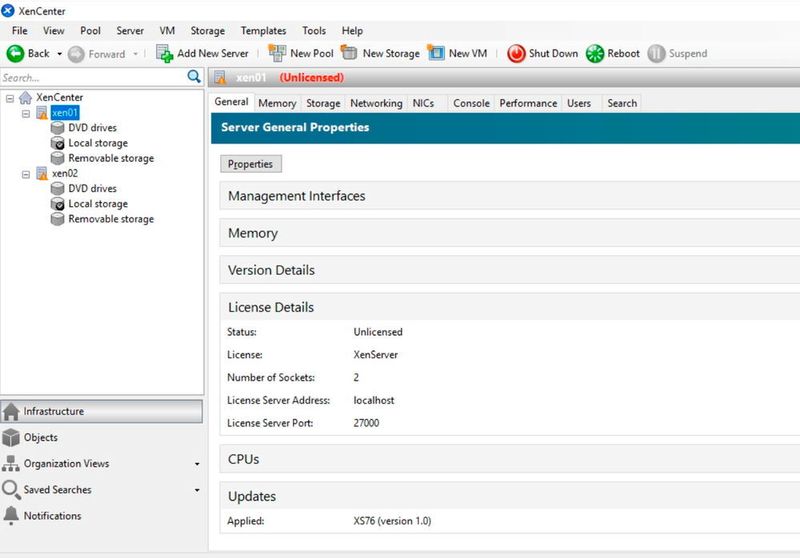
Task: Switch to the NICs tab
Action: (423, 103)
